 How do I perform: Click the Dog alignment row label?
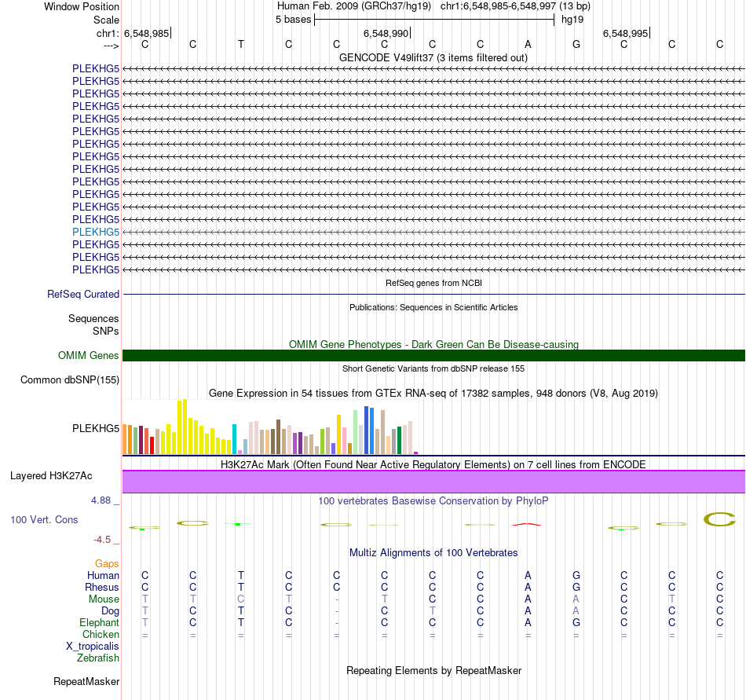[x=110, y=610]
